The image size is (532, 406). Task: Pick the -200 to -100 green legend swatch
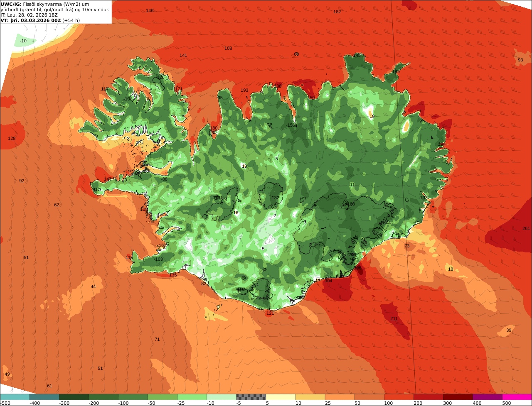[x=103, y=397]
